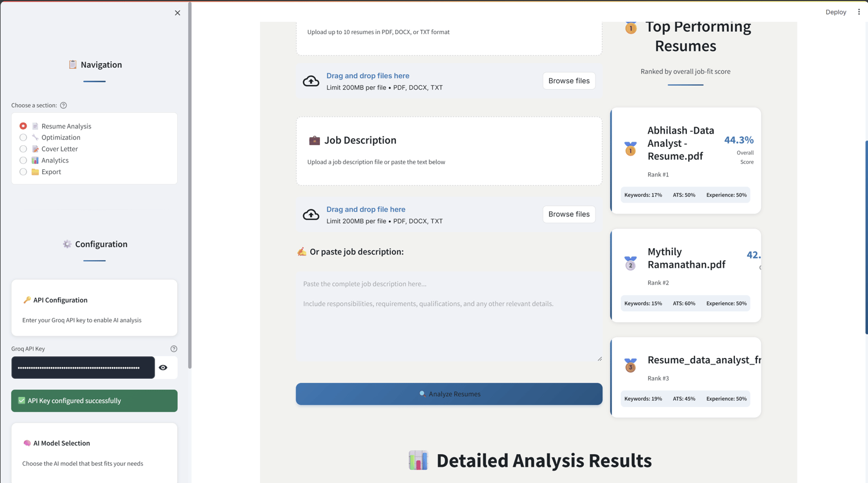Click the "44.3%" overall score value
Viewport: 868px width, 483px height.
pos(739,140)
